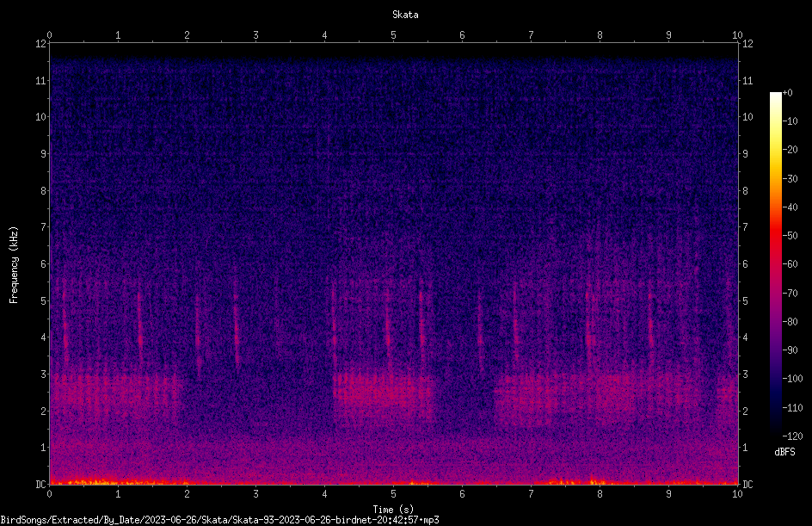Click the "DC" label on the right frequency axis
812x526 pixels.
[747, 485]
